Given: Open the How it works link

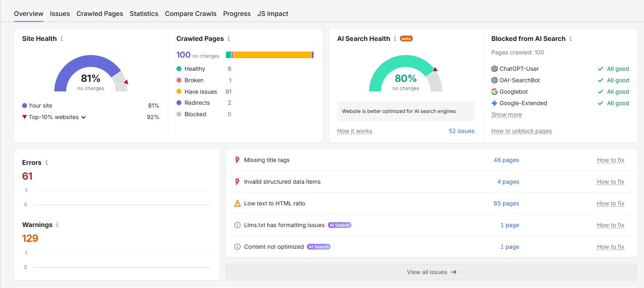Looking at the screenshot, I should pyautogui.click(x=355, y=131).
